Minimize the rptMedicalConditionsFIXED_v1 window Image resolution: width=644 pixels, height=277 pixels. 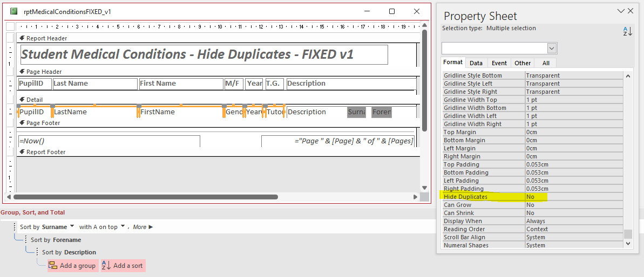click(x=367, y=11)
